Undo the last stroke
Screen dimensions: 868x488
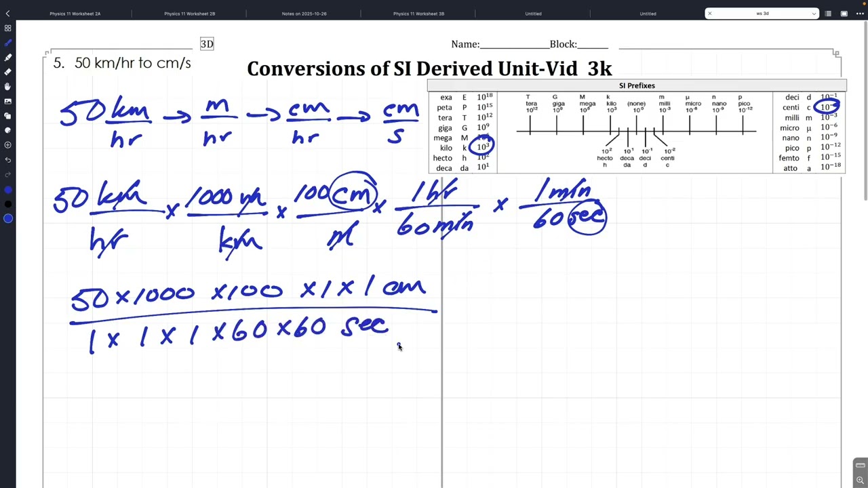(7, 160)
